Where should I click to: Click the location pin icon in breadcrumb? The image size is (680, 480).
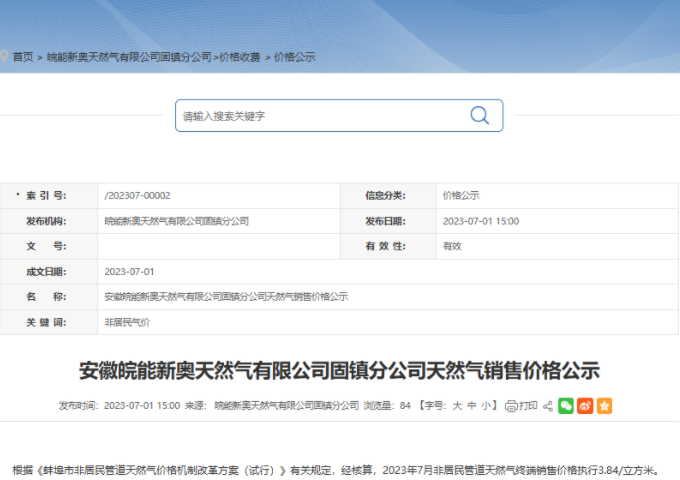(4, 56)
